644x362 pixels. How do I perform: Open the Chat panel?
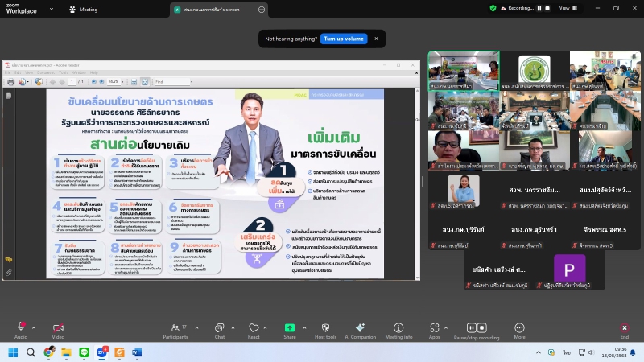tap(219, 331)
